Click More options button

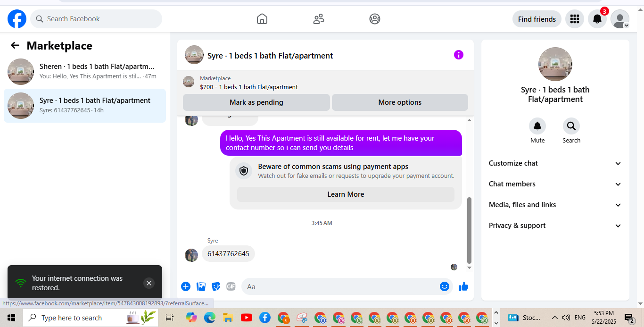[400, 102]
